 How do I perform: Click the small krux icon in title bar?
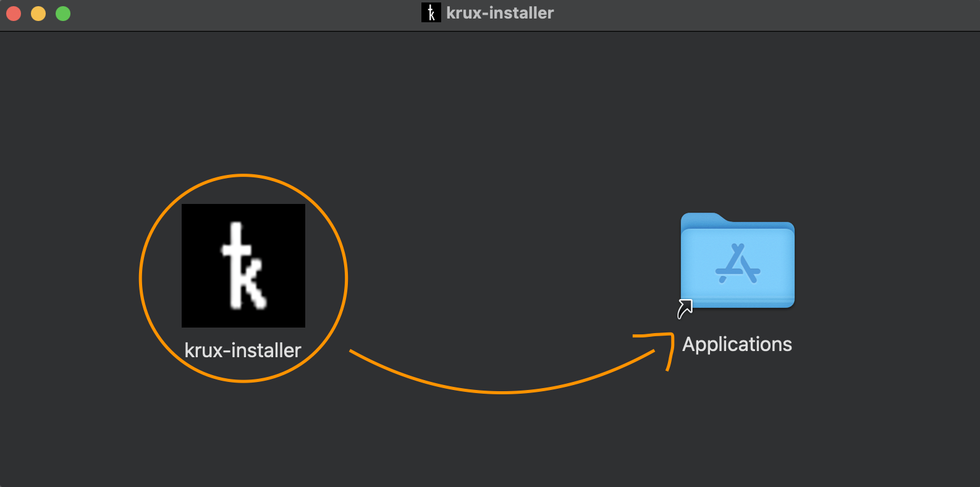[431, 12]
